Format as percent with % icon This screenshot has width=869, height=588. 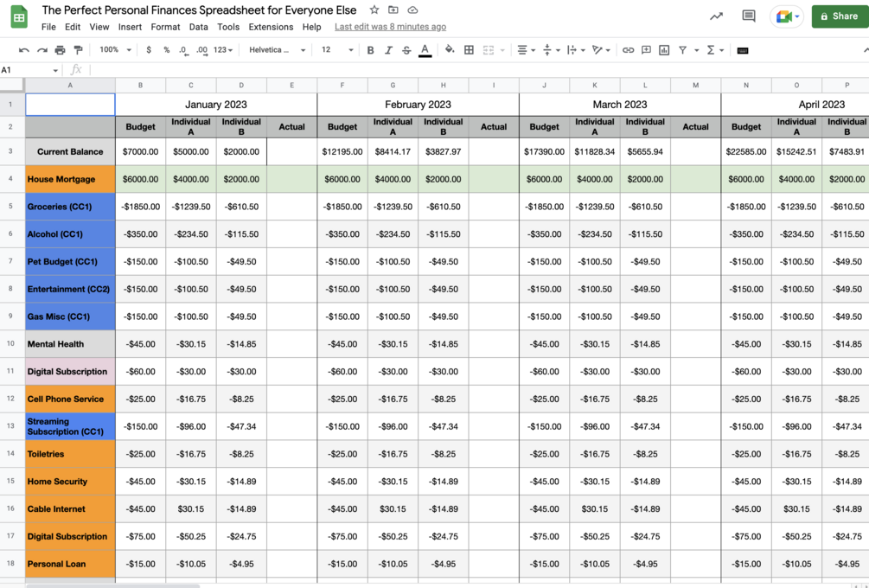coord(166,50)
